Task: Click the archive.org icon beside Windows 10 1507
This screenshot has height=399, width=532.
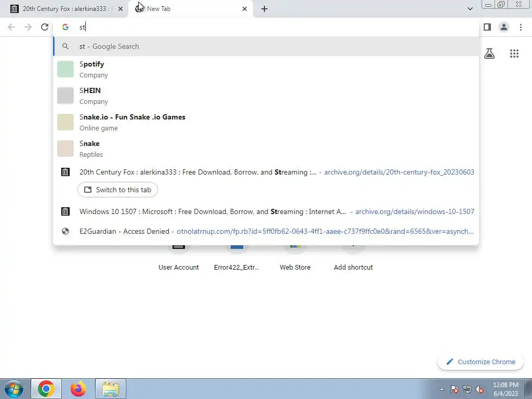Action: (x=65, y=211)
